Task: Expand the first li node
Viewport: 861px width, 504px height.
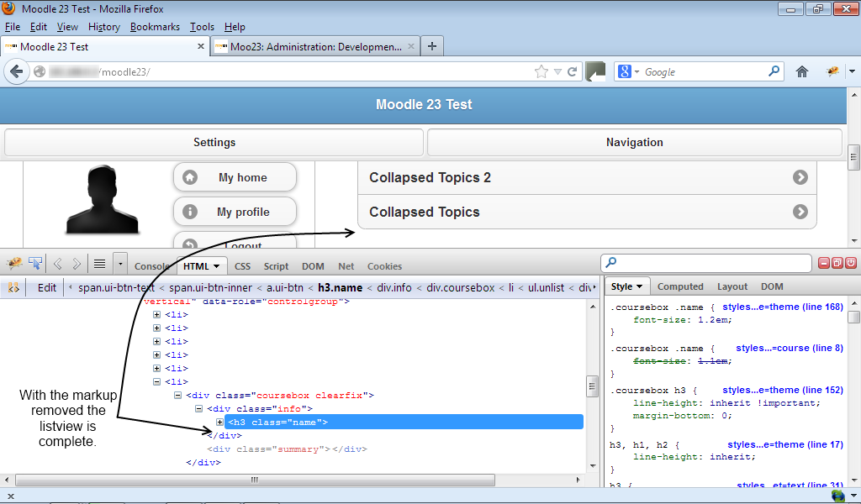Action: (156, 315)
